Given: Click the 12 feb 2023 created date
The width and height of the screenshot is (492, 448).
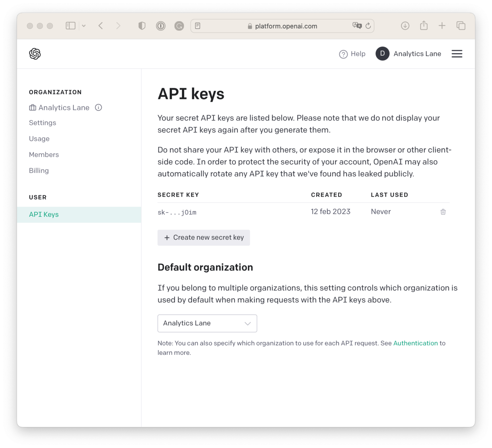Looking at the screenshot, I should pyautogui.click(x=331, y=212).
